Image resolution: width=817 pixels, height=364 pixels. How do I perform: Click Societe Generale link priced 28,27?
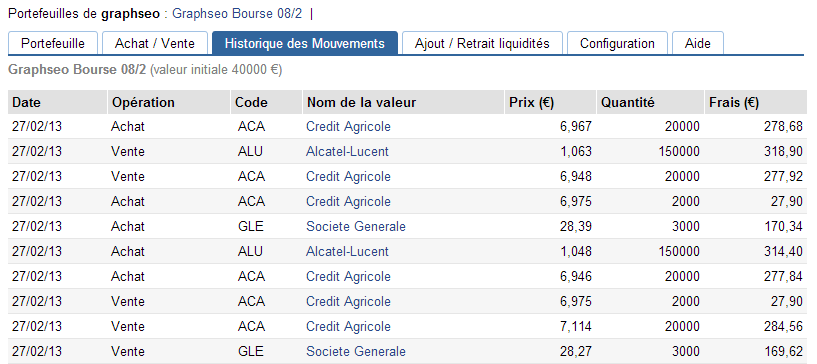pos(356,352)
